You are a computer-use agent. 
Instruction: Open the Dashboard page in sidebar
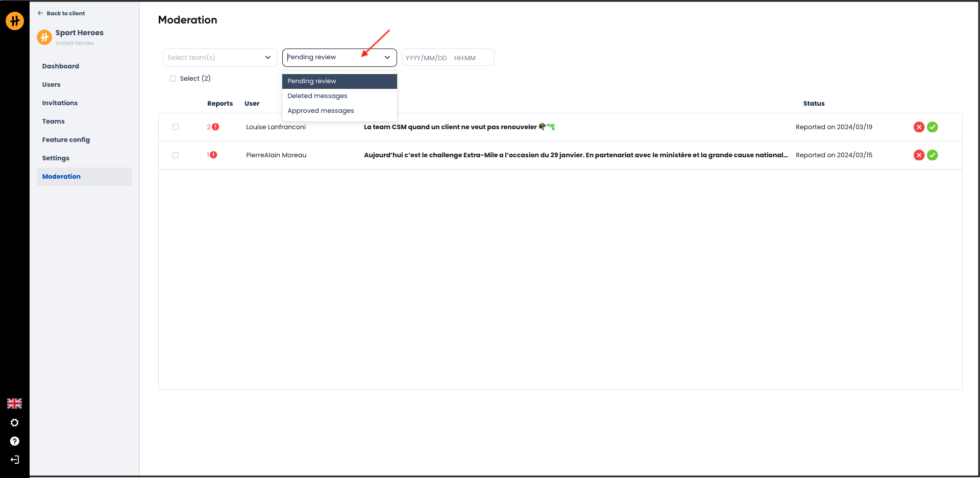(61, 66)
